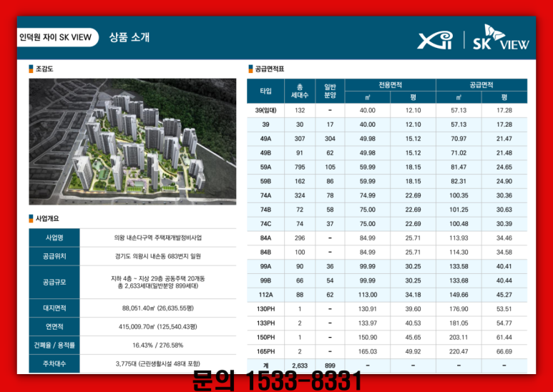This screenshot has height=392, width=553.
Task: Select the 연면적 label cell
Action: click(x=54, y=327)
